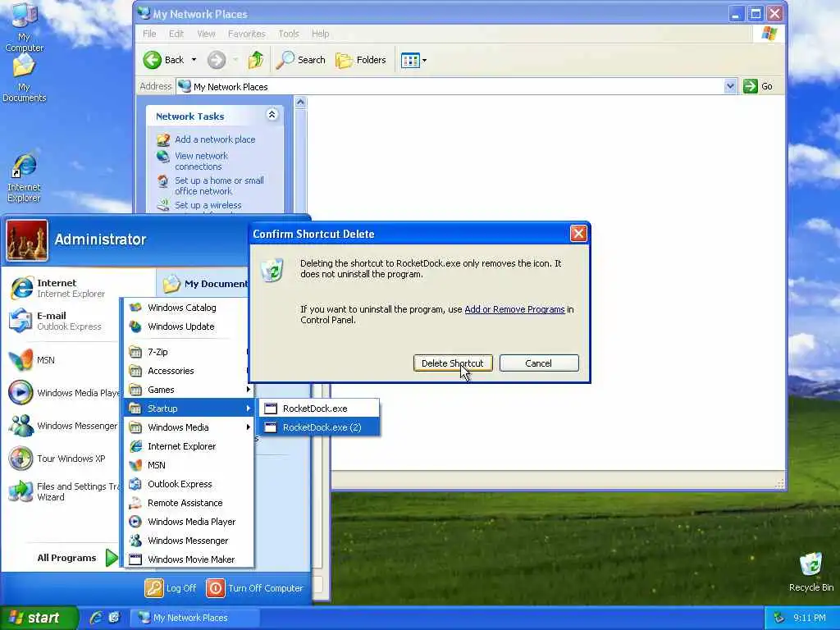Click Turn Off Computer button
Screen dimensions: 840x630
(x=255, y=588)
